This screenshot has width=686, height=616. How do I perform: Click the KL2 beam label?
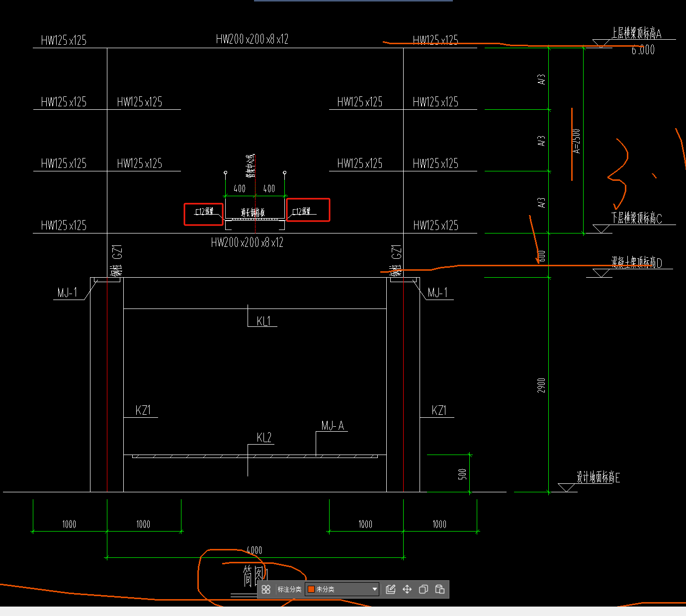point(264,437)
